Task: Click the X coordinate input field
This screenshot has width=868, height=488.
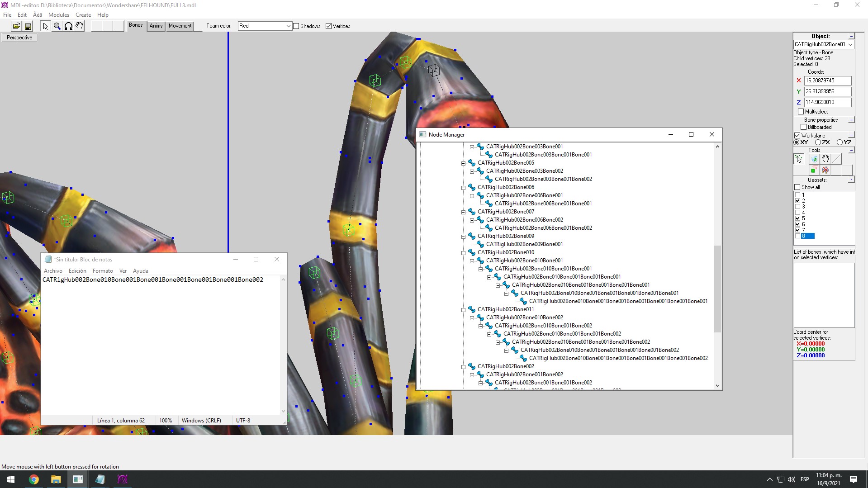Action: pyautogui.click(x=828, y=81)
